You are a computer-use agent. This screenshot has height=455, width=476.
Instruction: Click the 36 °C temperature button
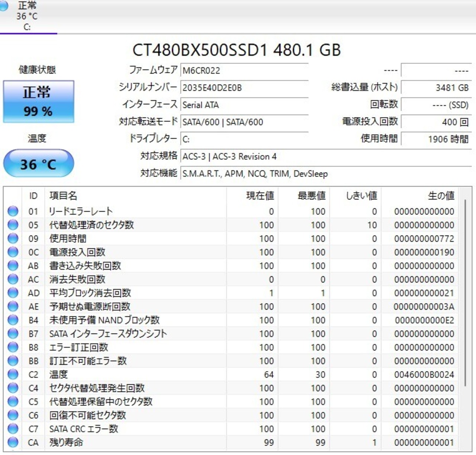(x=39, y=164)
